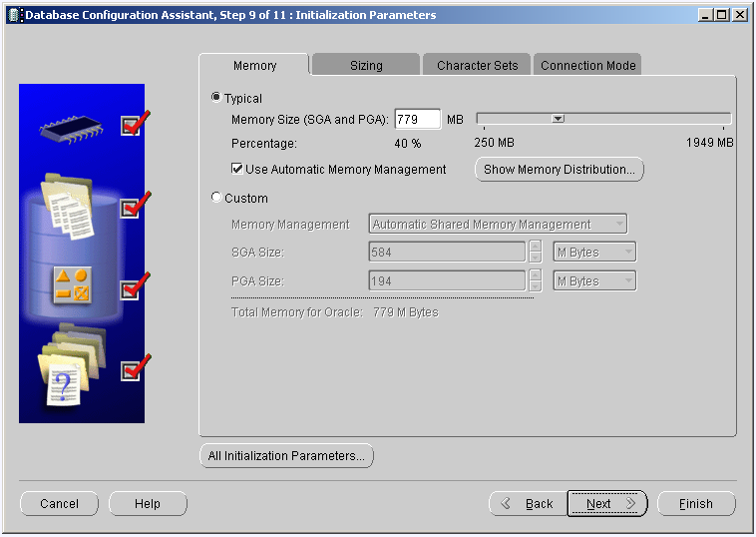Close the Database Configuration Assistant window
Screen dimensions: 756x537
pyautogui.click(x=739, y=15)
